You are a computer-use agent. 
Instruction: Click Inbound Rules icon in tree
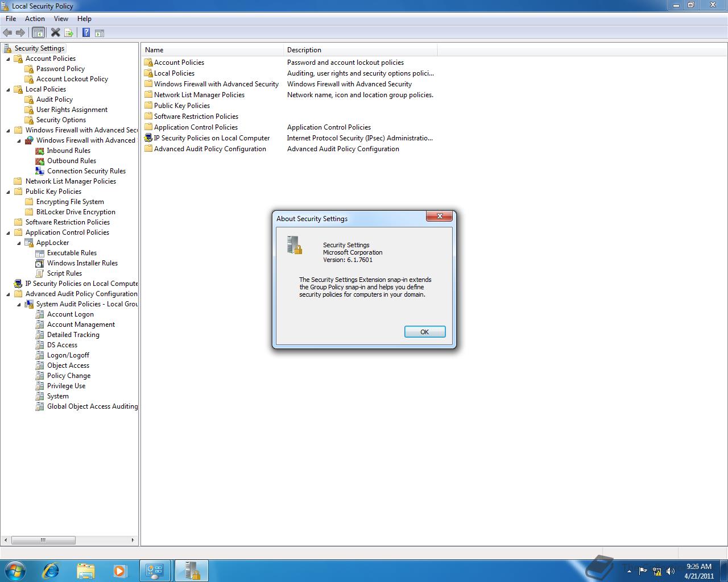(x=40, y=151)
